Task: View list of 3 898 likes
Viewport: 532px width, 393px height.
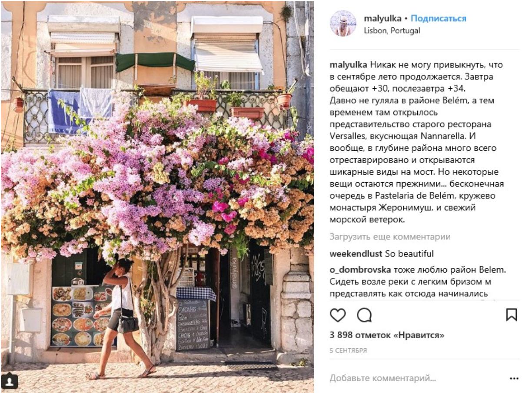Action: tap(387, 336)
